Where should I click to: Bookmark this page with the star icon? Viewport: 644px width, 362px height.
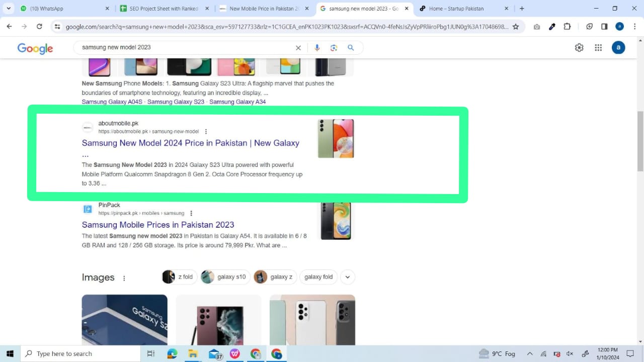516,27
